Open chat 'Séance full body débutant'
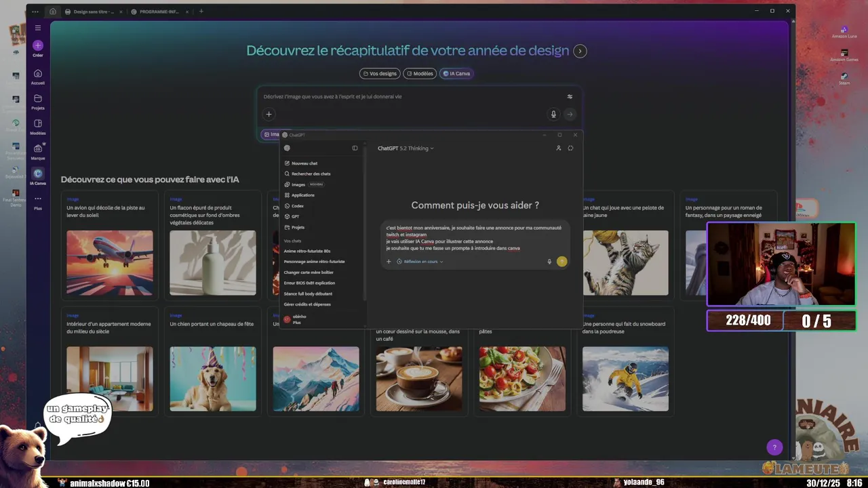This screenshot has width=868, height=488. 308,294
